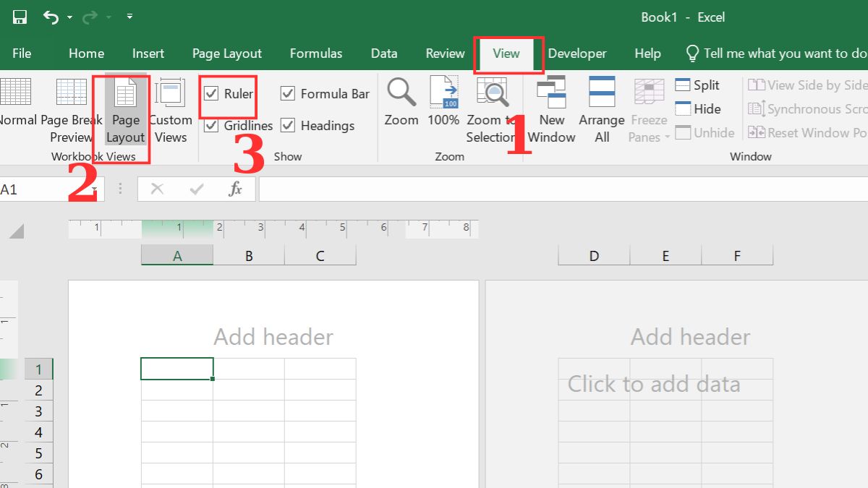Click the 'Click to add data' text

click(654, 384)
